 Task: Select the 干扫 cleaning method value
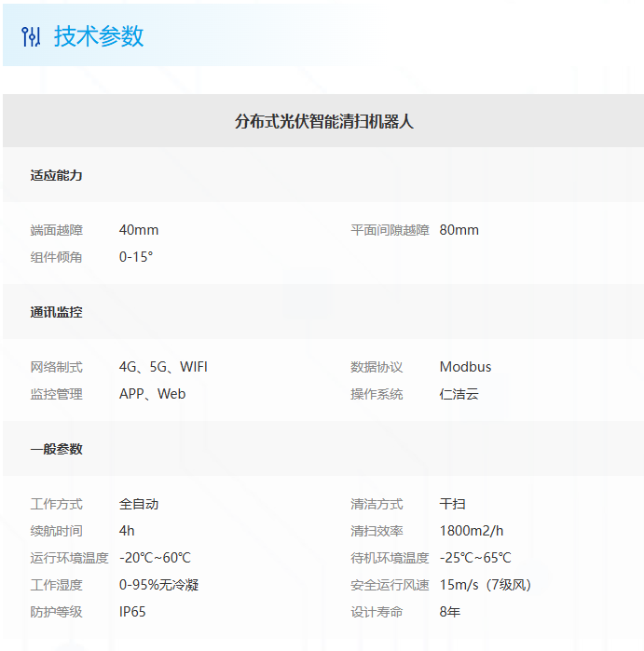click(x=452, y=504)
